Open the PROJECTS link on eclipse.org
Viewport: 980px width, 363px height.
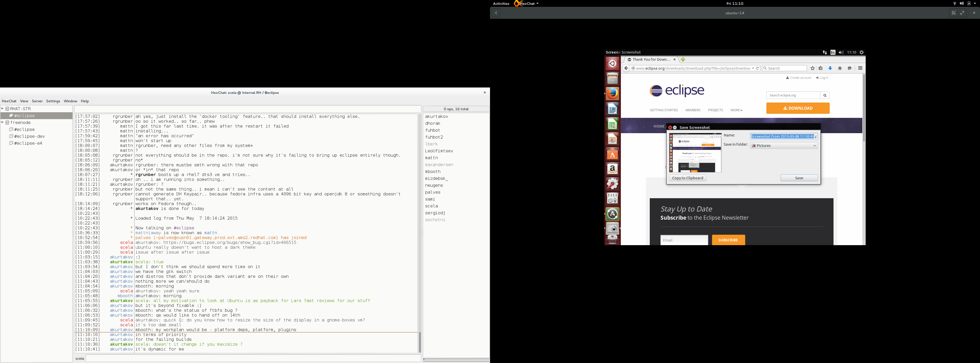715,110
